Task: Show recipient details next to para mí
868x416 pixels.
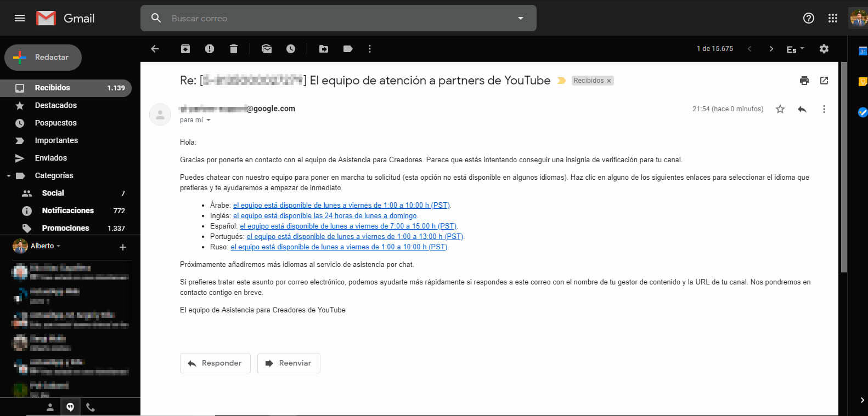Action: point(208,120)
